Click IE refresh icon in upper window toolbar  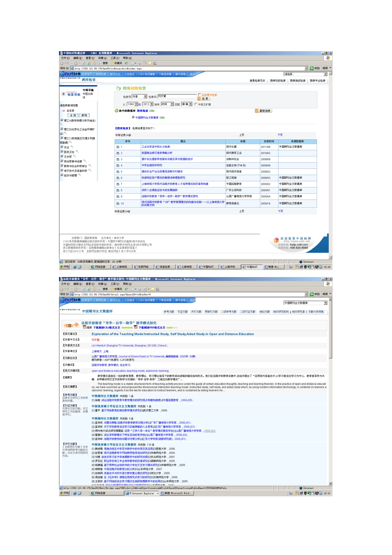89,63
